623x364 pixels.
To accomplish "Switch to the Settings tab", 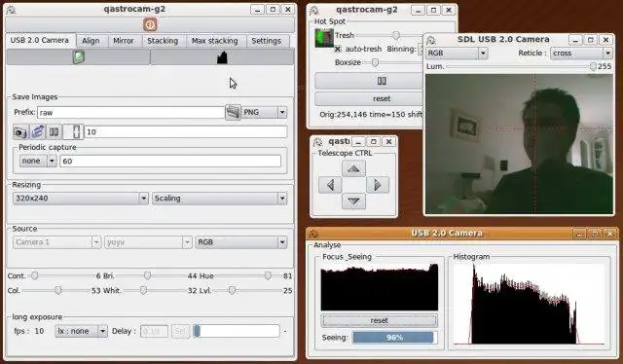I will click(x=266, y=41).
